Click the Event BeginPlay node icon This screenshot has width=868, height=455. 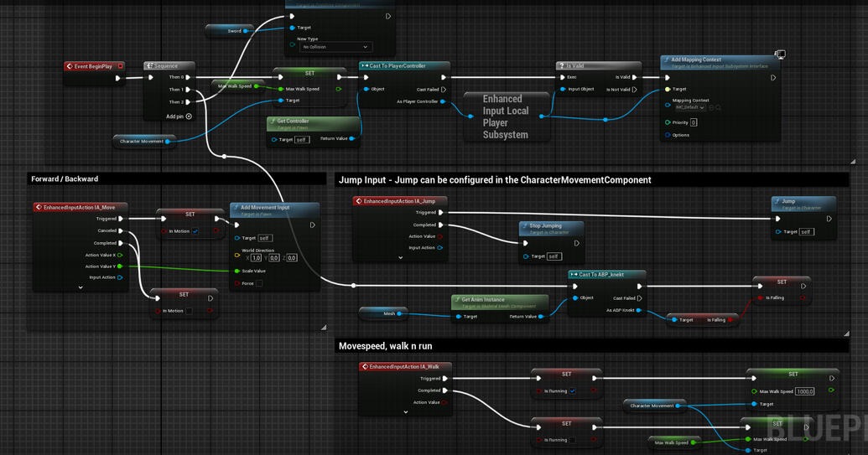point(70,66)
